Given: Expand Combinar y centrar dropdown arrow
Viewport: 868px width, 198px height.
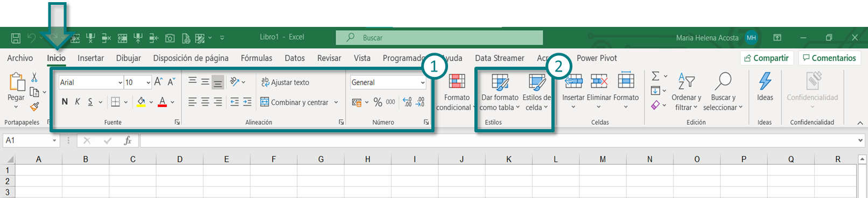Looking at the screenshot, I should [336, 102].
